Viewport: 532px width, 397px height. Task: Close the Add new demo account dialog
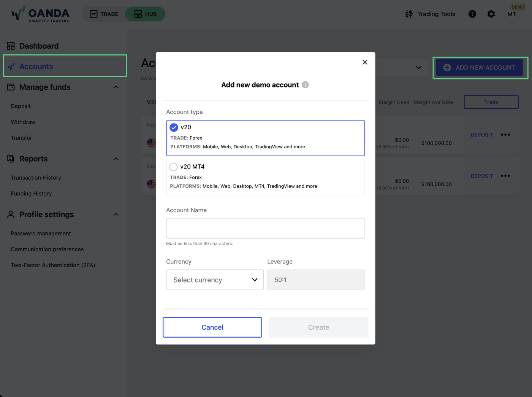tap(365, 62)
